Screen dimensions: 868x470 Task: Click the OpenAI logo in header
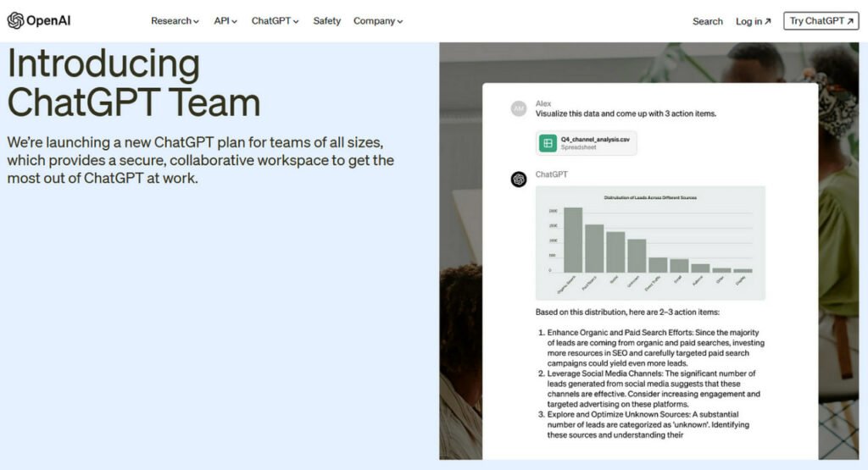coord(39,21)
